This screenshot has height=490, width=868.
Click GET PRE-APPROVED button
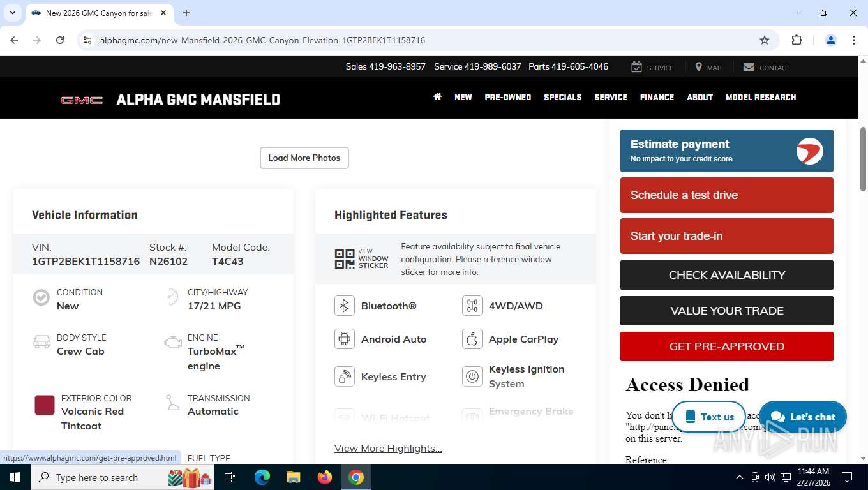(x=727, y=346)
